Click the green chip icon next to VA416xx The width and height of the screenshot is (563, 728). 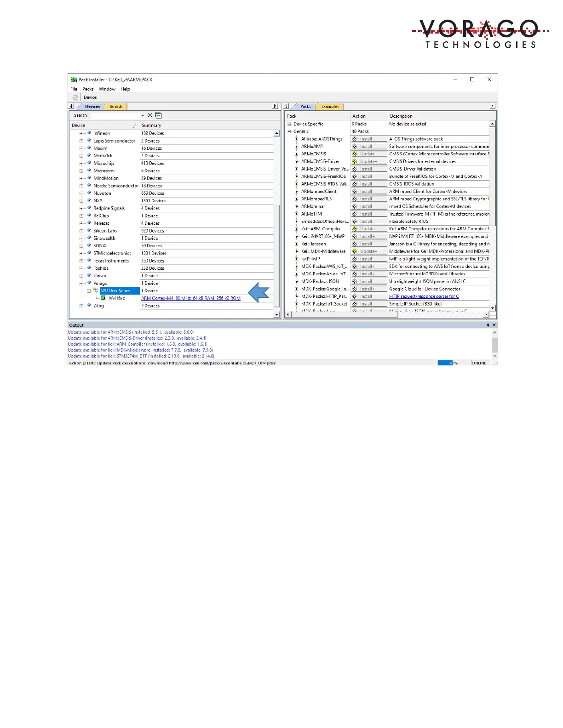coord(103,298)
